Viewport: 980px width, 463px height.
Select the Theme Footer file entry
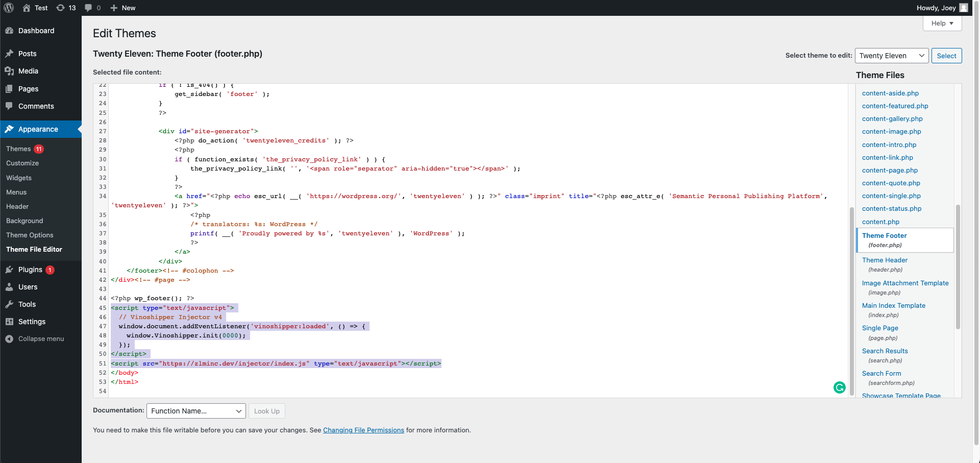tap(905, 240)
